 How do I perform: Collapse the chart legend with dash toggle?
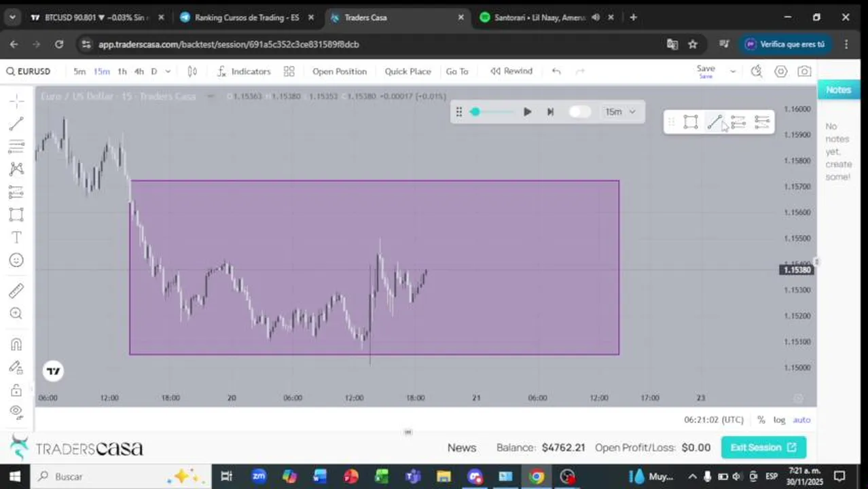(211, 96)
